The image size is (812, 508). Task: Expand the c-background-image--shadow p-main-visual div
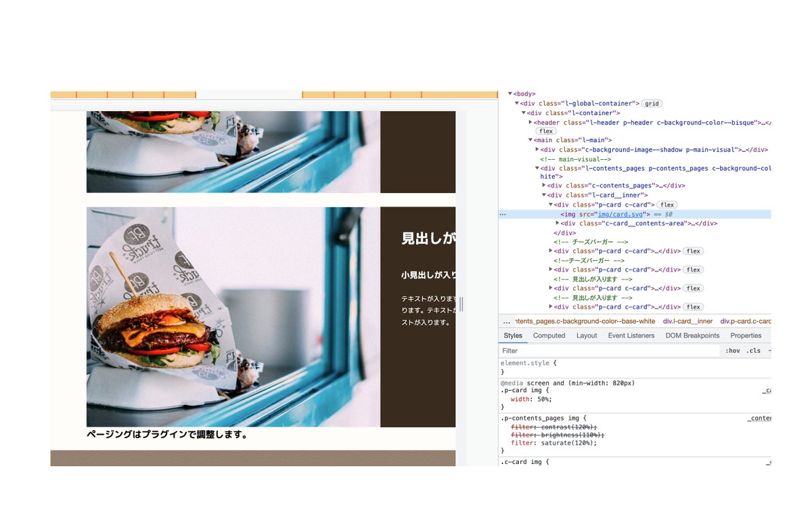coord(537,150)
